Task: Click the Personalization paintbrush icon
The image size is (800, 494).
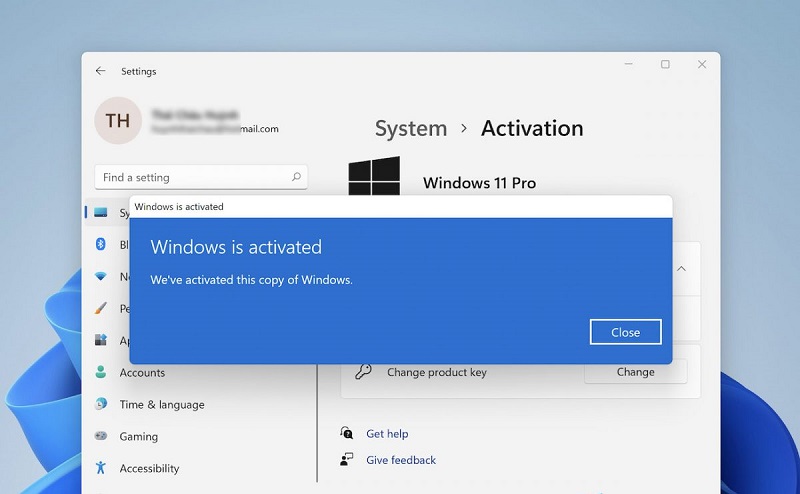Action: point(101,308)
